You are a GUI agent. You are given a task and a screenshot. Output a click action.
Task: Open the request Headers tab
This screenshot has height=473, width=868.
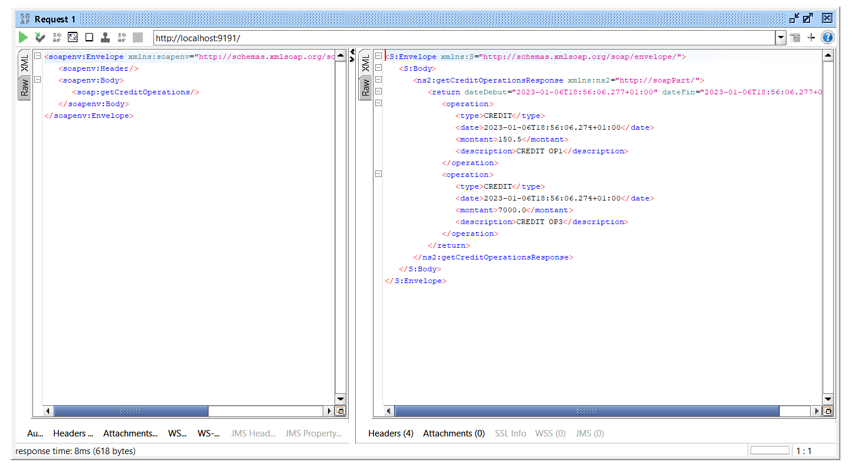(x=73, y=433)
